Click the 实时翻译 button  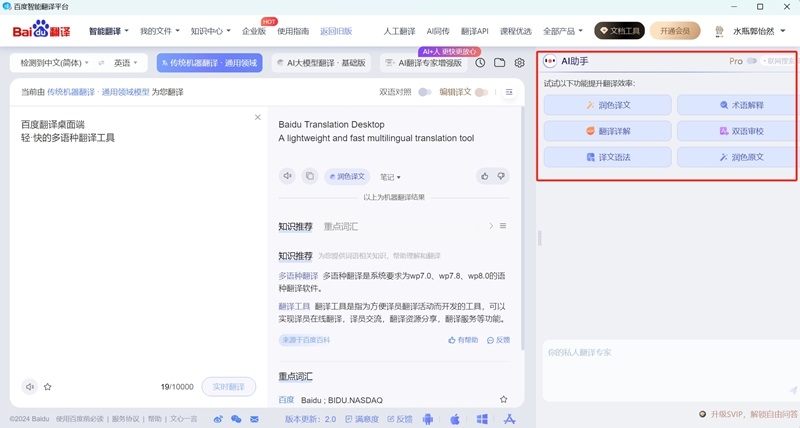coord(229,387)
